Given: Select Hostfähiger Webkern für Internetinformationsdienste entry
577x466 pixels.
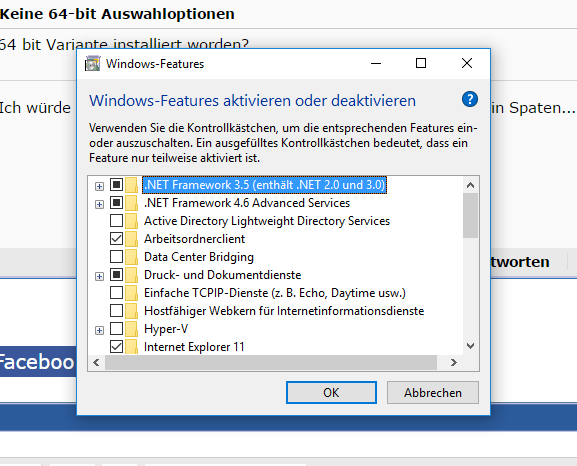Looking at the screenshot, I should 284,311.
